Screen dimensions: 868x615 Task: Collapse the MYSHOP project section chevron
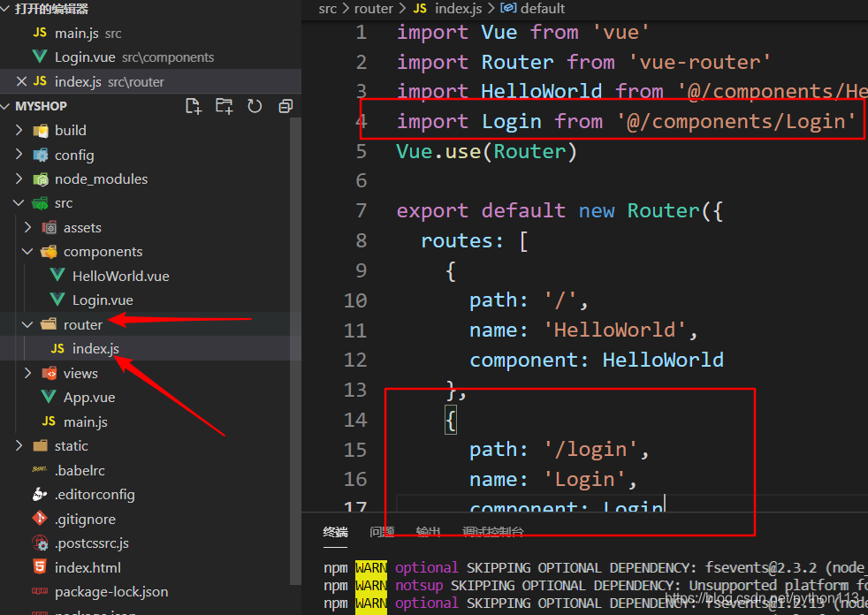(5, 106)
